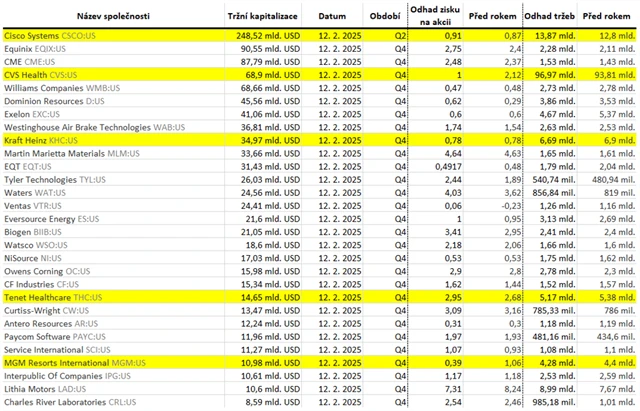Click revenue estimate 96,97 mld. for CVS
Image resolution: width=640 pixels, height=411 pixels.
555,75
